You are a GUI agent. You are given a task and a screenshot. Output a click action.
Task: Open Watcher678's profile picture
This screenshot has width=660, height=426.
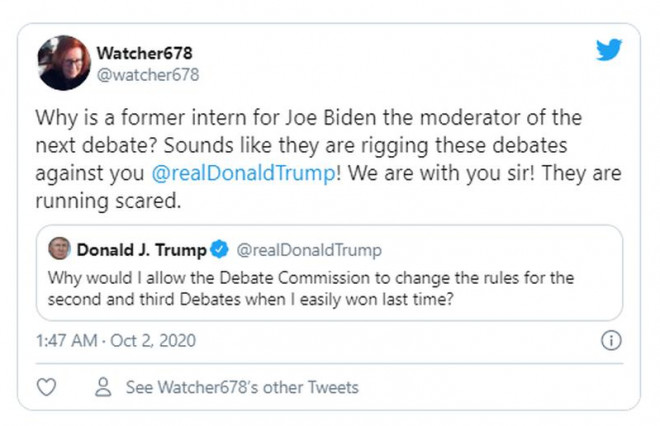click(x=64, y=62)
